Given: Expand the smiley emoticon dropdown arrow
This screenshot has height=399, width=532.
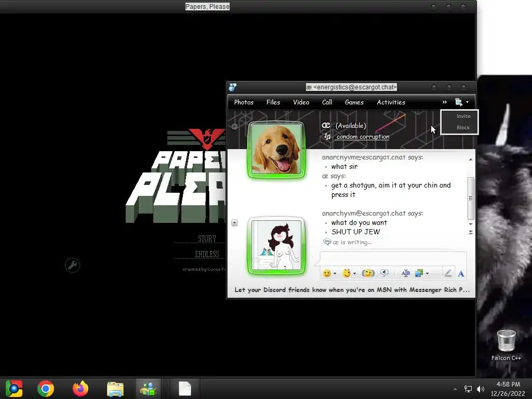Looking at the screenshot, I should 335,273.
